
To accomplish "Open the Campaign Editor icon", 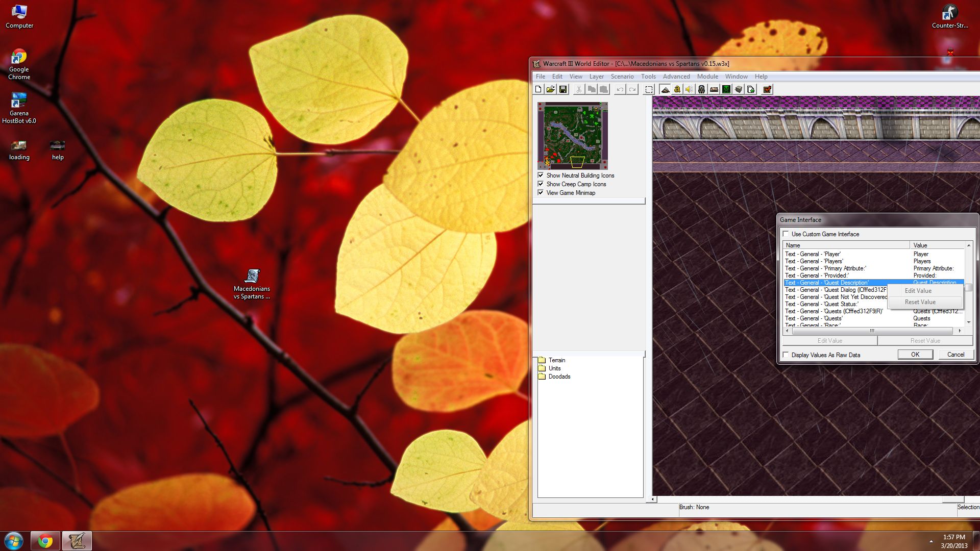I will click(x=714, y=89).
